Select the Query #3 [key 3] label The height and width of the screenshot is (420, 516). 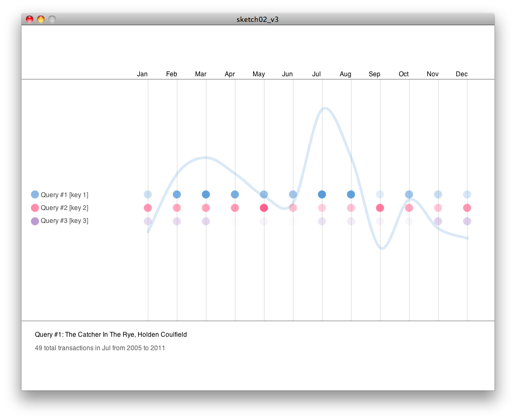coord(64,221)
